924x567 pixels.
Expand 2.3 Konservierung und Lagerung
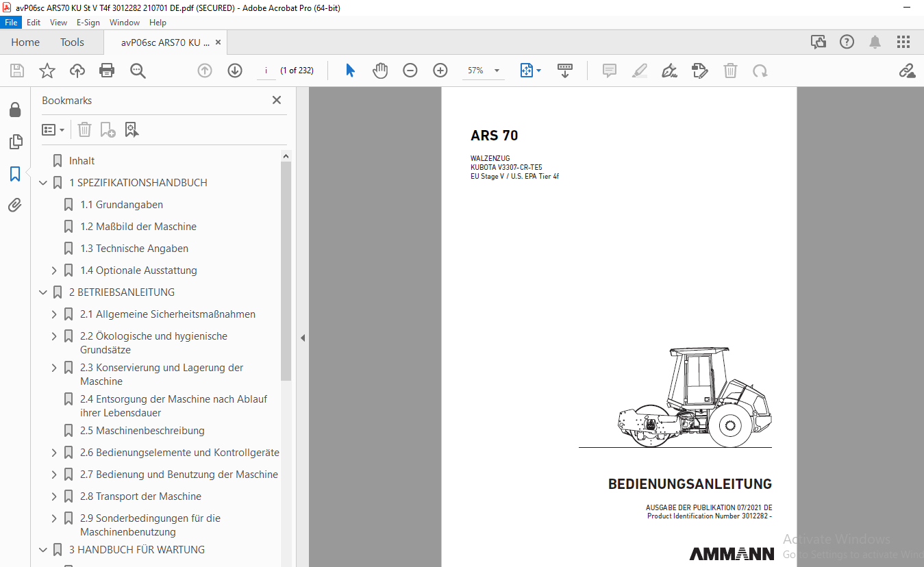(x=54, y=368)
